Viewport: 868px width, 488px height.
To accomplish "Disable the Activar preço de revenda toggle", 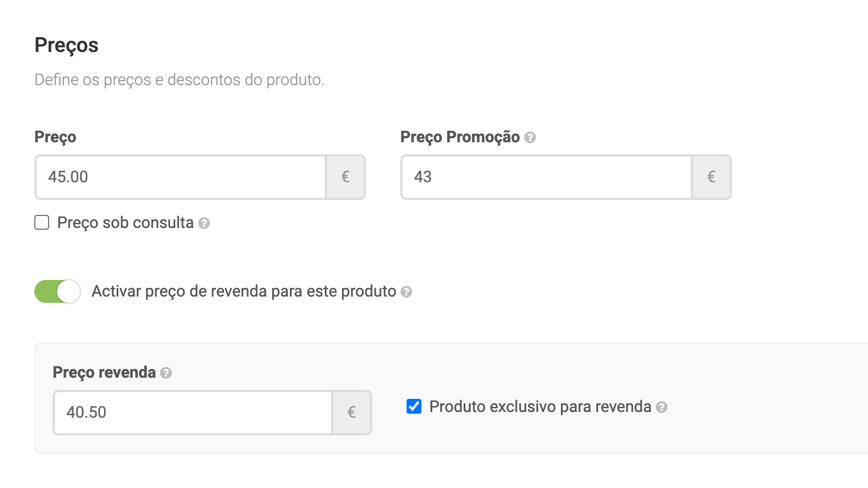I will (x=57, y=291).
